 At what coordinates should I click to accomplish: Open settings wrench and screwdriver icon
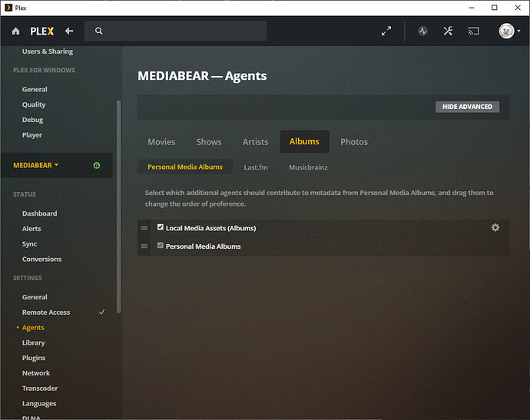448,31
